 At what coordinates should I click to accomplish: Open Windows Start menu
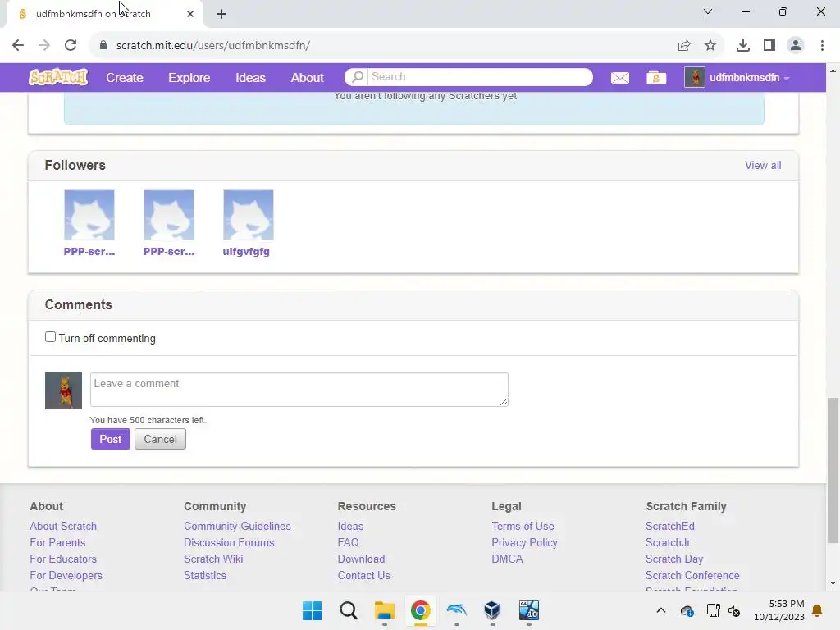tap(312, 610)
